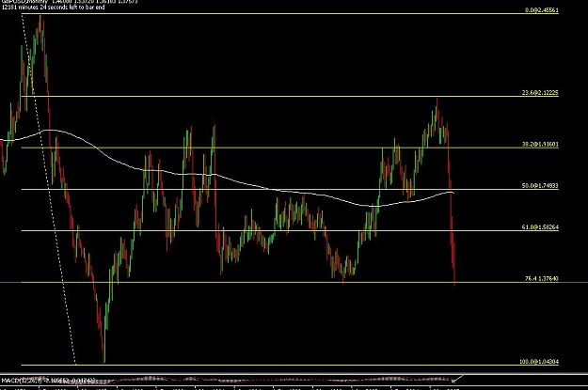The image size is (588, 390).
Task: Click the 50.0 Fibonacci level label 1.74933
Action: click(x=540, y=186)
